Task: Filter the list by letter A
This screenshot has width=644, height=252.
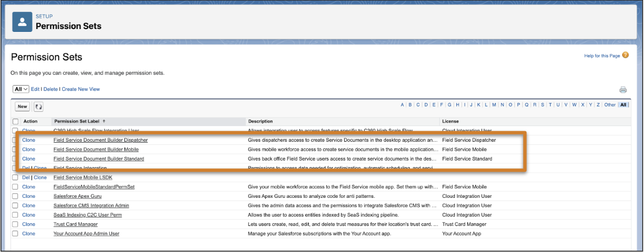Action: pos(402,105)
